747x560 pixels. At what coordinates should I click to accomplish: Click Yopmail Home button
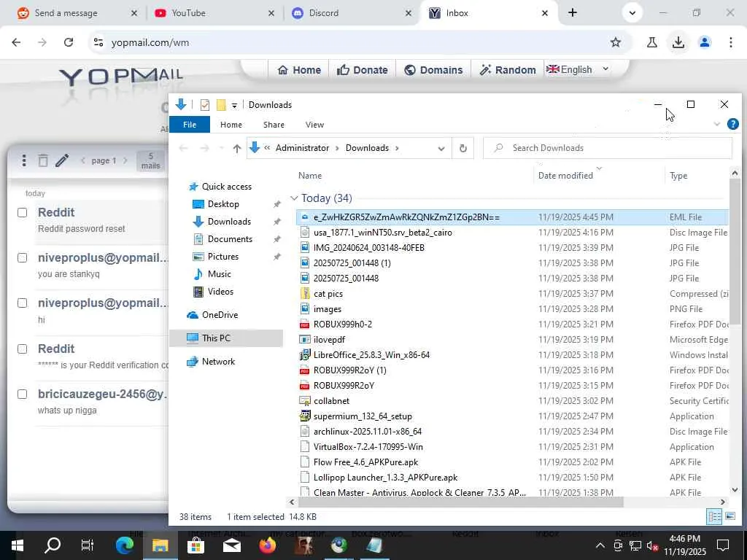click(299, 70)
